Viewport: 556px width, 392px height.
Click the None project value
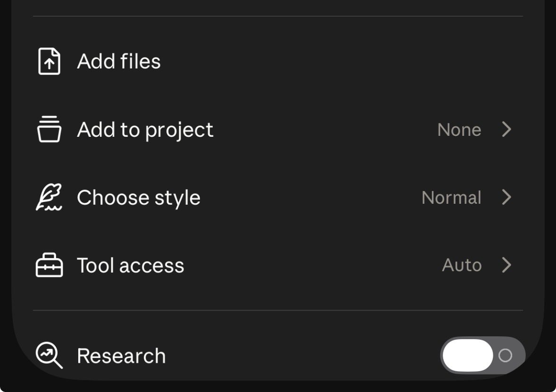point(459,129)
